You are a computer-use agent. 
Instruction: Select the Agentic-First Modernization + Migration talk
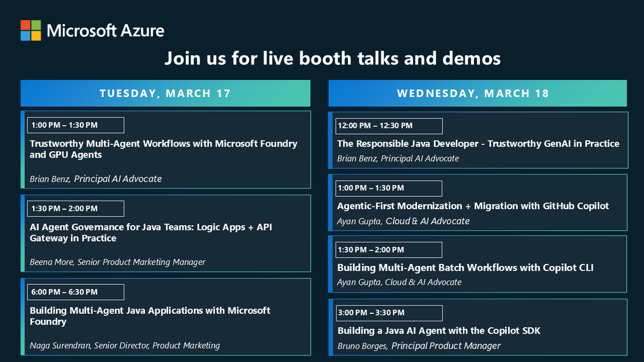pyautogui.click(x=473, y=205)
